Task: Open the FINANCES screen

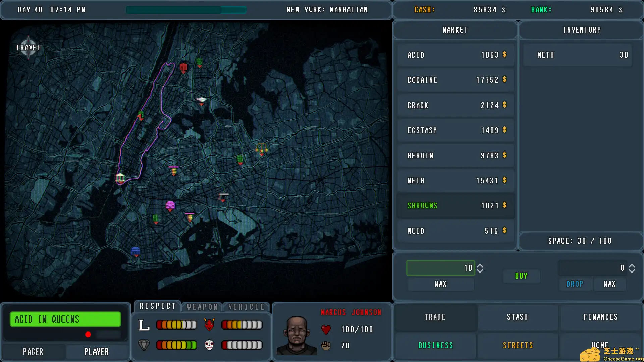Action: (x=600, y=317)
